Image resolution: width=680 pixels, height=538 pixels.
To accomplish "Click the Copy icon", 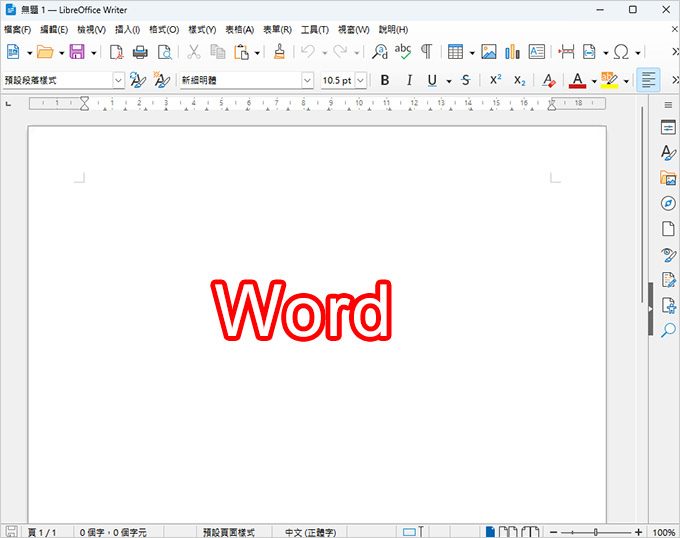I will [218, 52].
